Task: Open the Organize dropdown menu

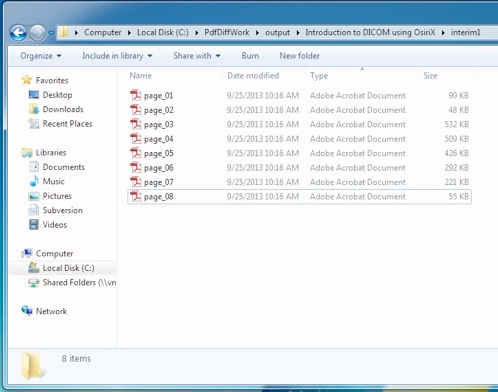Action: coord(41,56)
